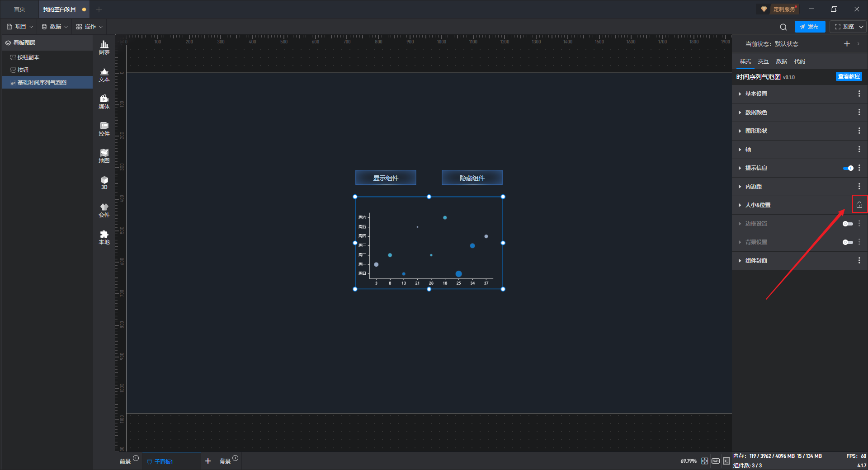This screenshot has height=470, width=868.
Task: Open the 数据 menu
Action: pos(55,27)
